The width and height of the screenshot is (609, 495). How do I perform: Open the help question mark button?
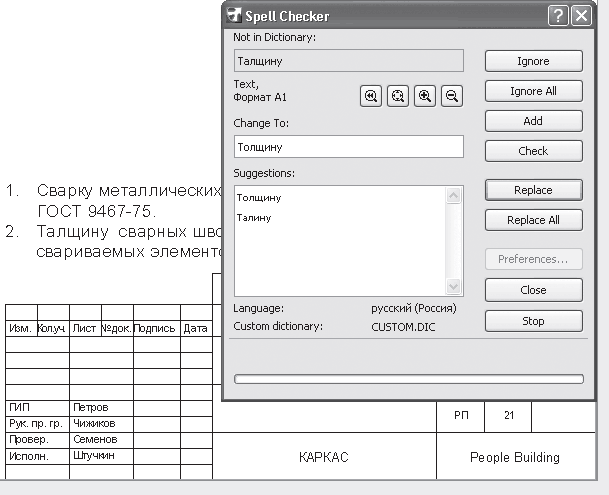[558, 16]
